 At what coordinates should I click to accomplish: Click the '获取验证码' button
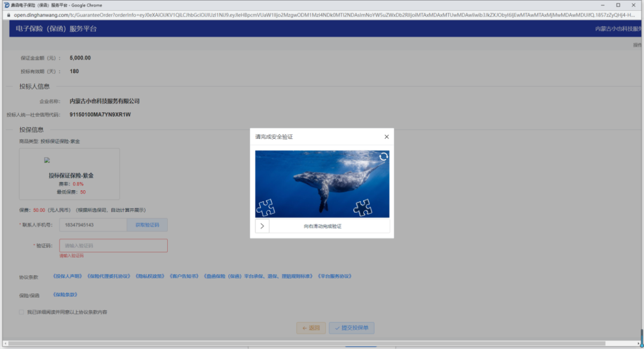tap(147, 225)
